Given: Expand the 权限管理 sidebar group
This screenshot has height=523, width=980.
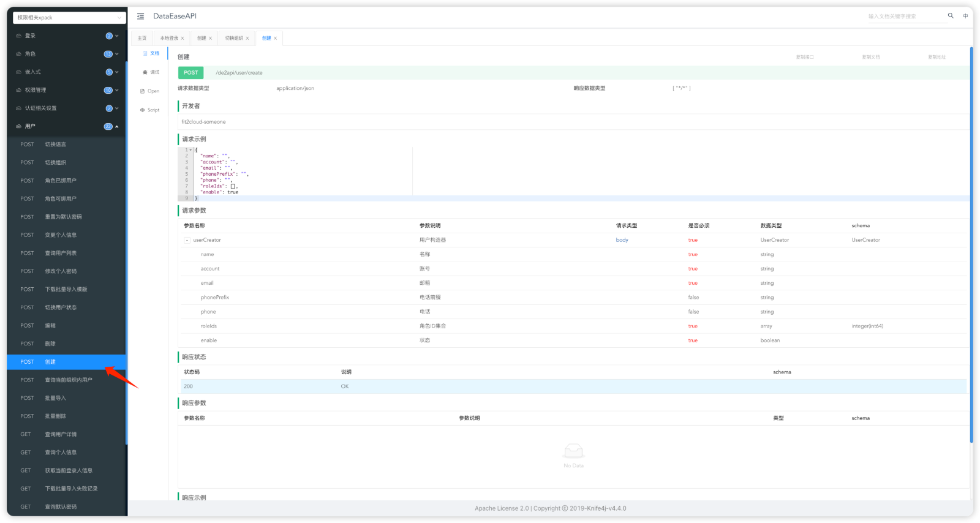Looking at the screenshot, I should tap(66, 90).
